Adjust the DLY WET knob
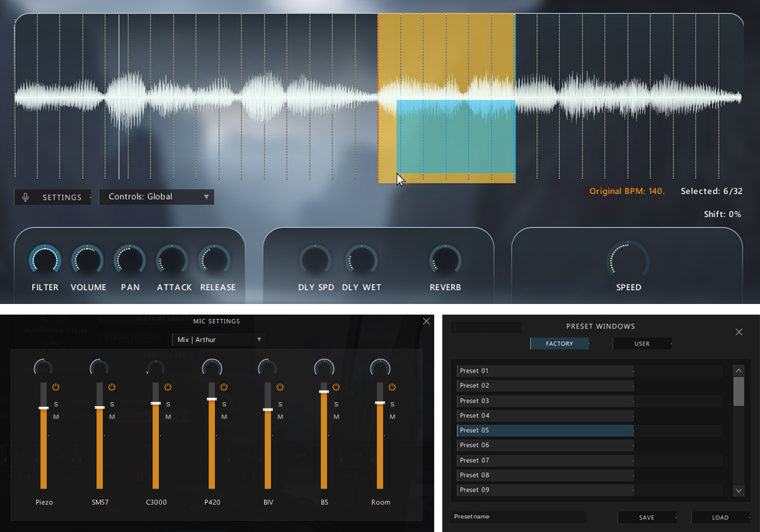Image resolution: width=760 pixels, height=532 pixels. pyautogui.click(x=361, y=260)
